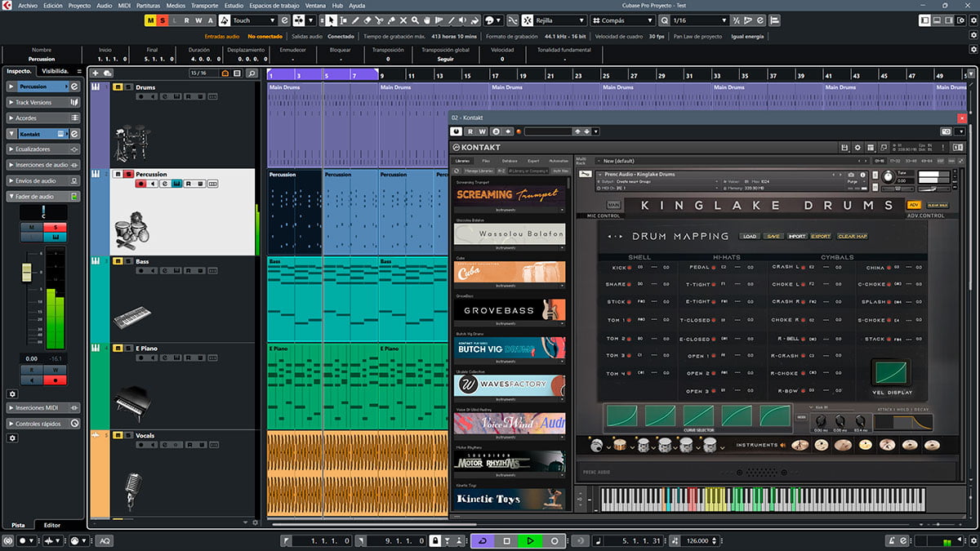Open the Touch automation mode dropdown
The image size is (980, 551).
point(254,20)
